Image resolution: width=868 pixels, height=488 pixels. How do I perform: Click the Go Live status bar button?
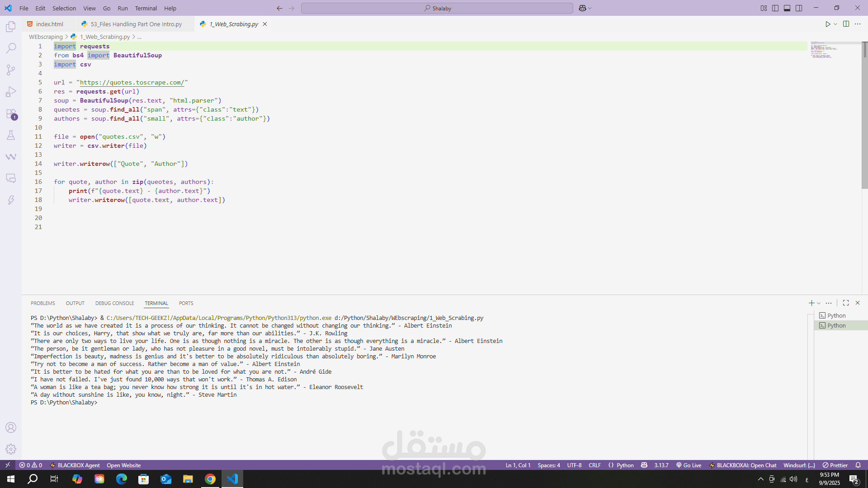(x=689, y=465)
